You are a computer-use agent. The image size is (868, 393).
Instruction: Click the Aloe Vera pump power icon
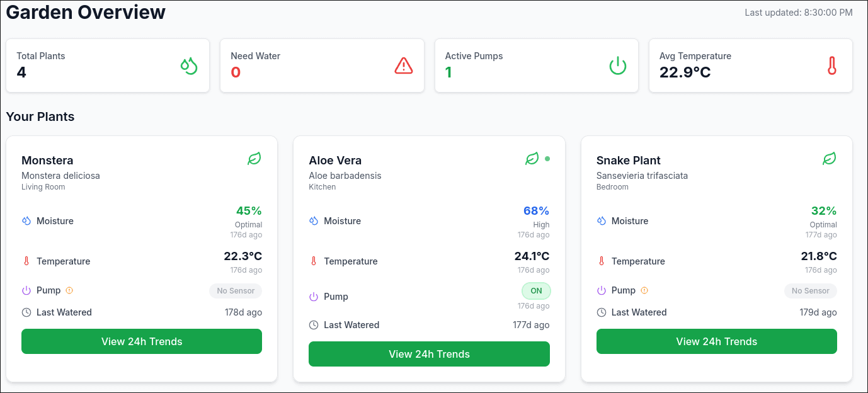click(x=314, y=297)
